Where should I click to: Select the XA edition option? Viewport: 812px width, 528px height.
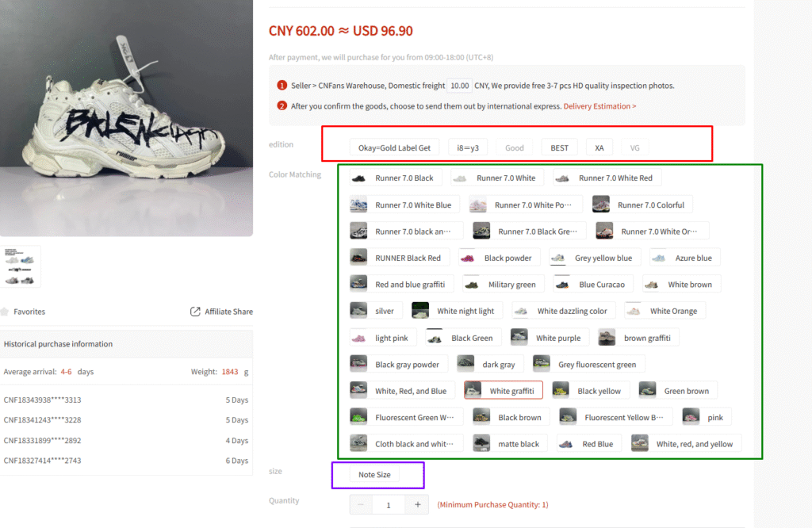[599, 147]
